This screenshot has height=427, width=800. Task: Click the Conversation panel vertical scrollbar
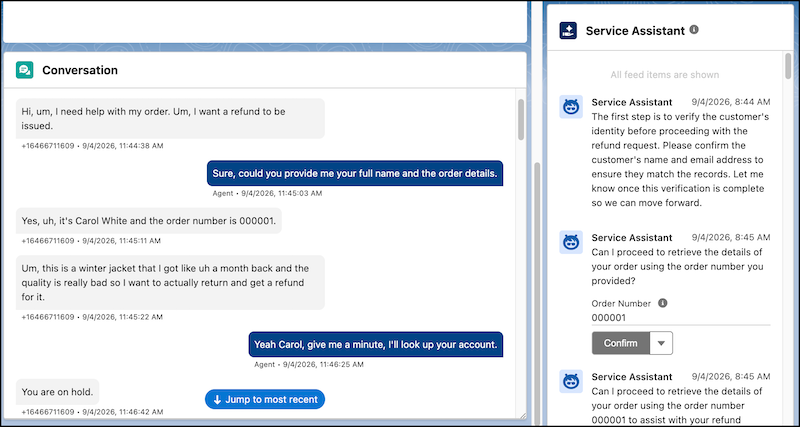coord(521,119)
